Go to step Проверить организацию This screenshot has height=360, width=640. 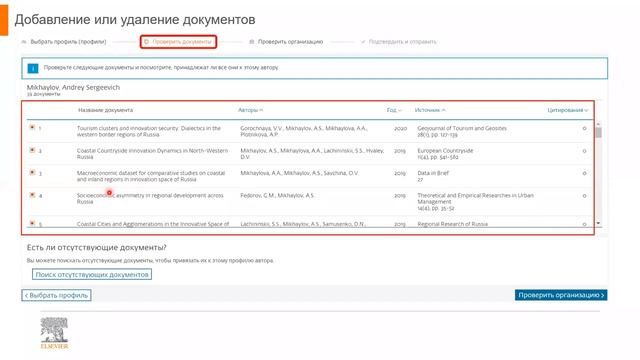(286, 42)
